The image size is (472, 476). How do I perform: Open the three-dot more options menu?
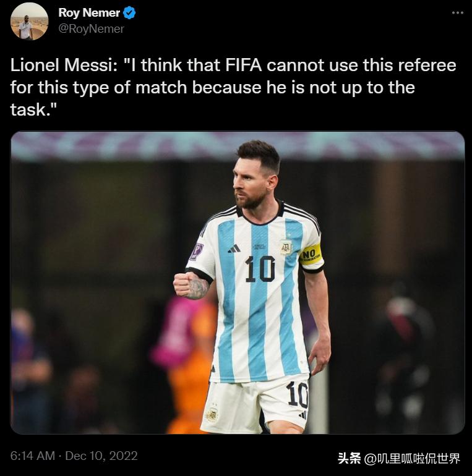[x=457, y=13]
